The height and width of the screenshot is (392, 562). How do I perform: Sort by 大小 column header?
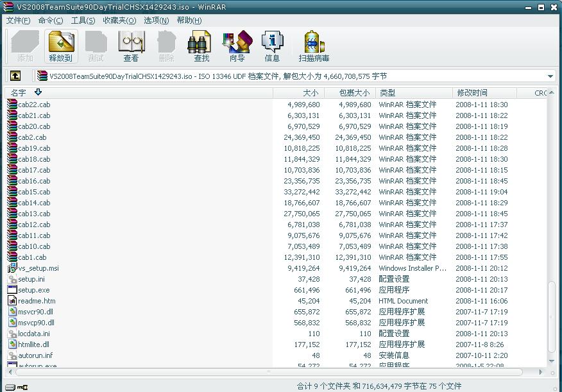click(298, 93)
